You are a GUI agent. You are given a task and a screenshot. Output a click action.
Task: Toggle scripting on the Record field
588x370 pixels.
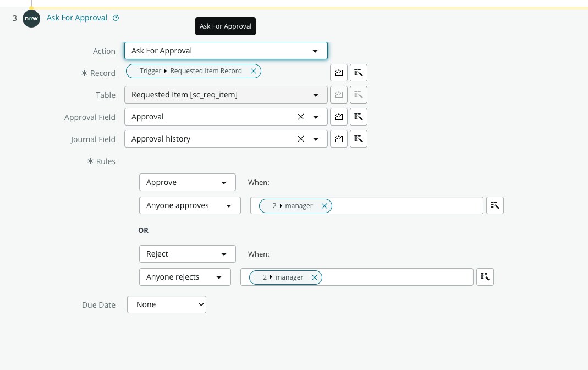[x=338, y=72]
